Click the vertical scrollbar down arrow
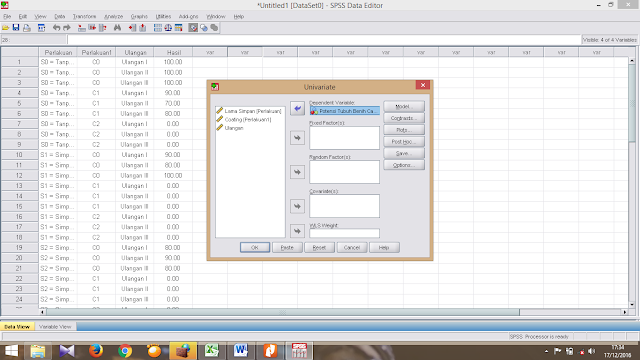The width and height of the screenshot is (640, 360). (632, 304)
